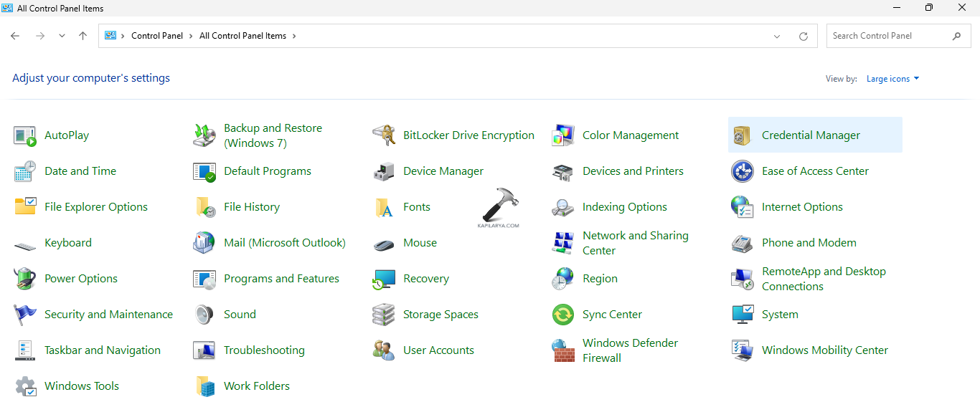This screenshot has width=980, height=402.
Task: Select Control Panel in the breadcrumb path
Action: pos(157,36)
